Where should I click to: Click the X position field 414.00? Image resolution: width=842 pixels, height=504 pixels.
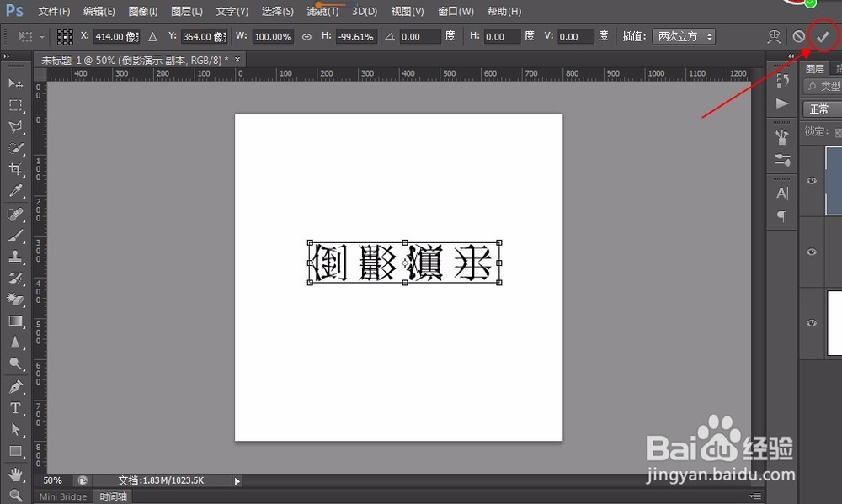click(x=116, y=36)
